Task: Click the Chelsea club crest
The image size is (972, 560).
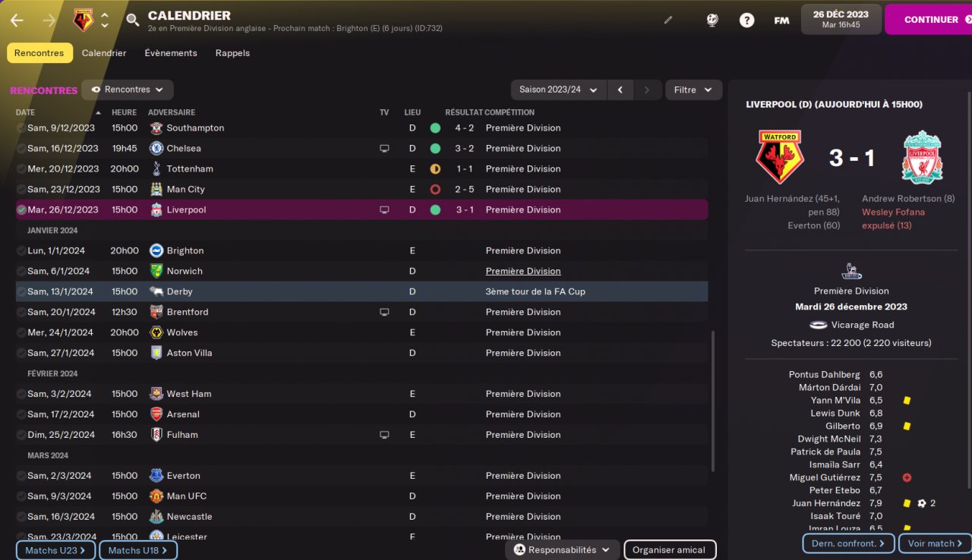Action: (156, 149)
